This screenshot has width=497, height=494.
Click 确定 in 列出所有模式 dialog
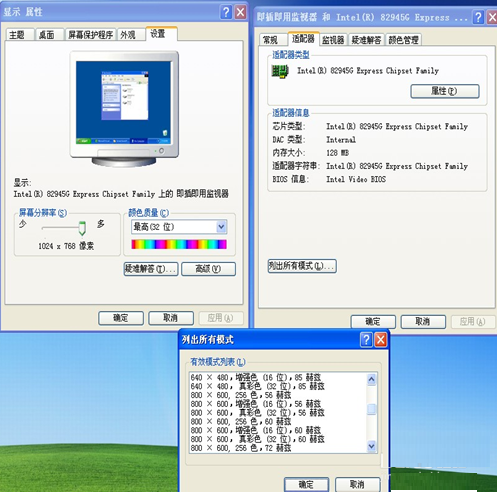coord(306,484)
